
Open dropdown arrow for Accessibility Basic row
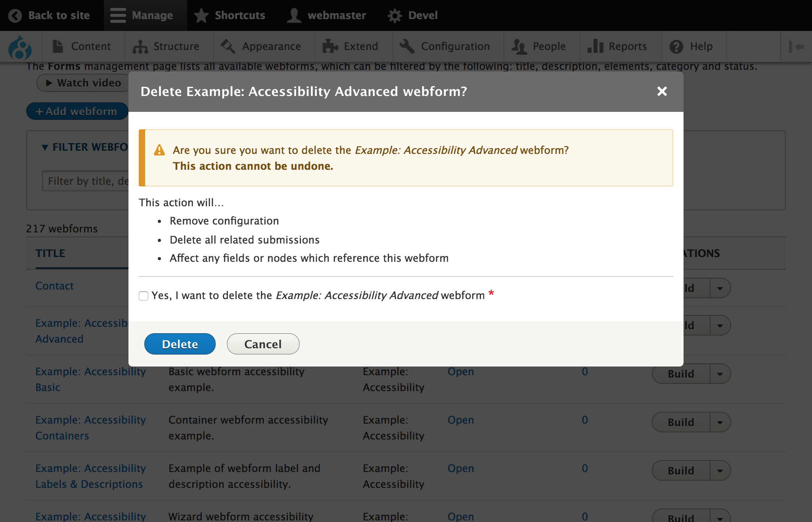[x=720, y=374]
